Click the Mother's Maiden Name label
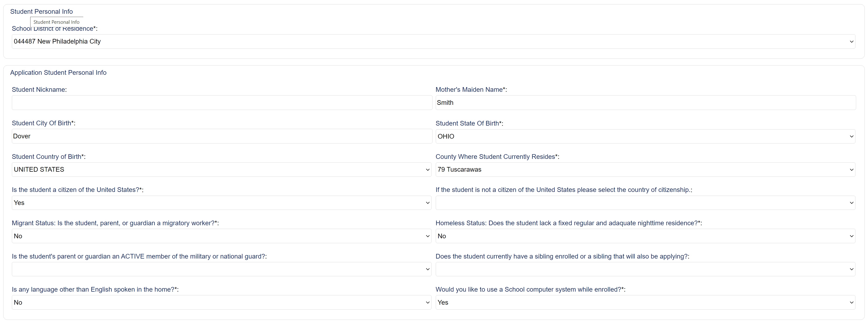The height and width of the screenshot is (324, 868). 471,89
